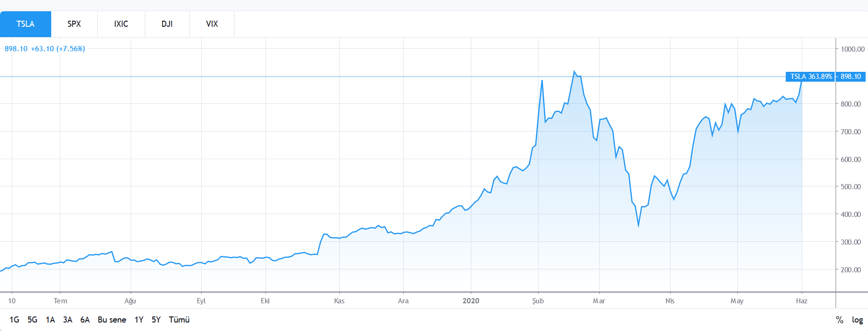Switch to the DJI tab
This screenshot has width=868, height=331.
pos(167,24)
